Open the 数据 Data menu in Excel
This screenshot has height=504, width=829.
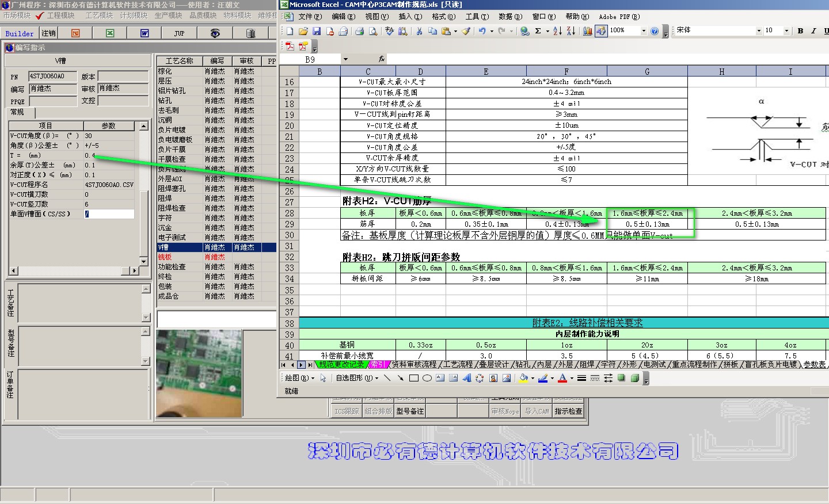pos(510,17)
